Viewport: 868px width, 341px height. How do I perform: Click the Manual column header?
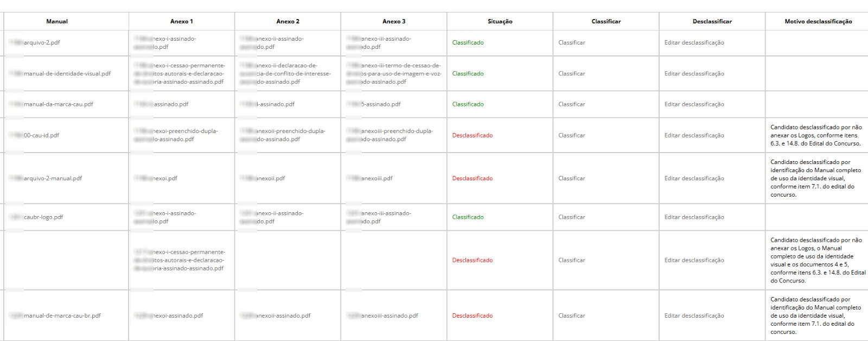click(x=57, y=22)
